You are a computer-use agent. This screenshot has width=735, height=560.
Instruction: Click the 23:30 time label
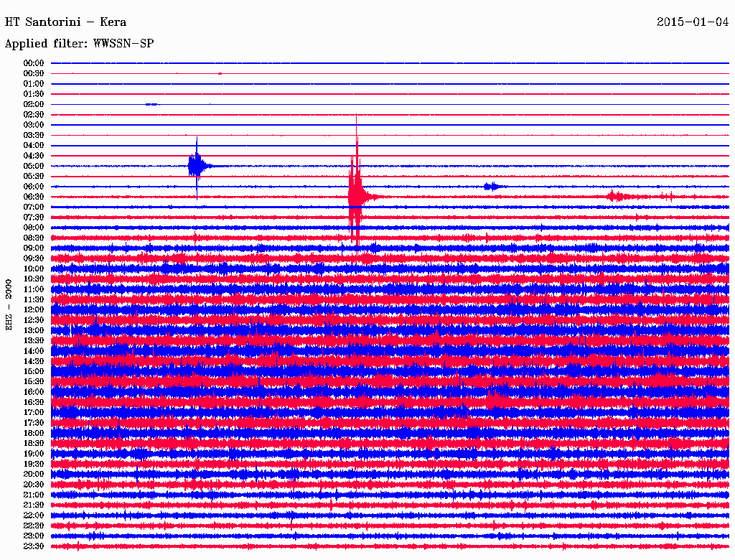pos(34,546)
